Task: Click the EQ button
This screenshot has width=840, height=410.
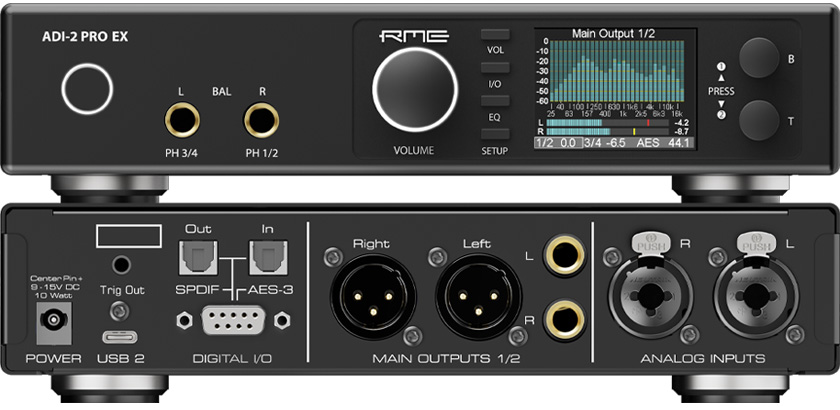Action: tap(495, 101)
